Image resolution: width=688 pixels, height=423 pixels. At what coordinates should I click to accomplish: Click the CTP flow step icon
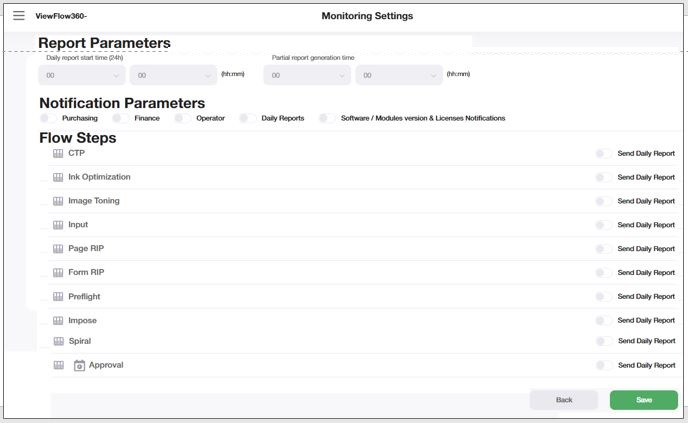57,153
